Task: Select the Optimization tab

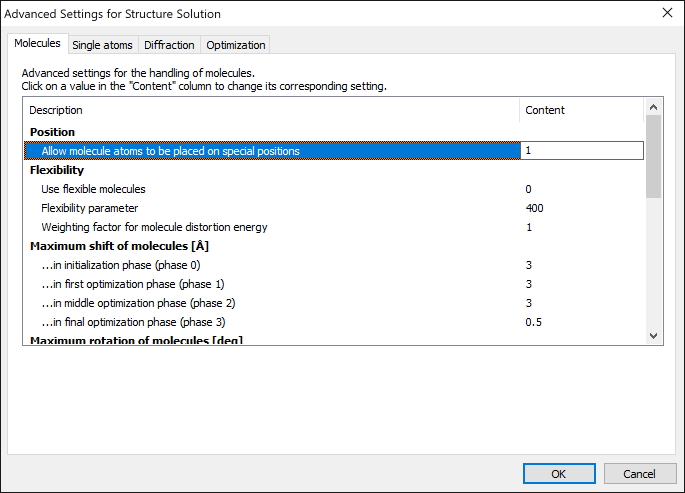Action: tap(235, 45)
